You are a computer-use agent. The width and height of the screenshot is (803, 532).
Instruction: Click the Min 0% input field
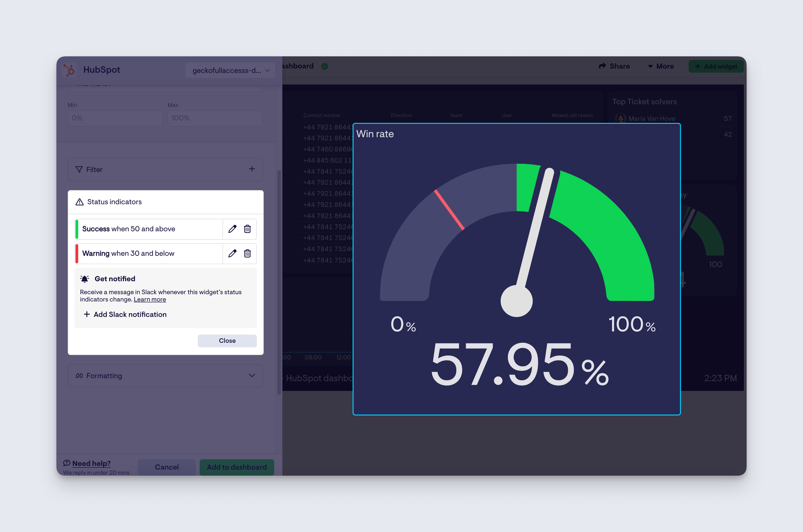tap(115, 118)
